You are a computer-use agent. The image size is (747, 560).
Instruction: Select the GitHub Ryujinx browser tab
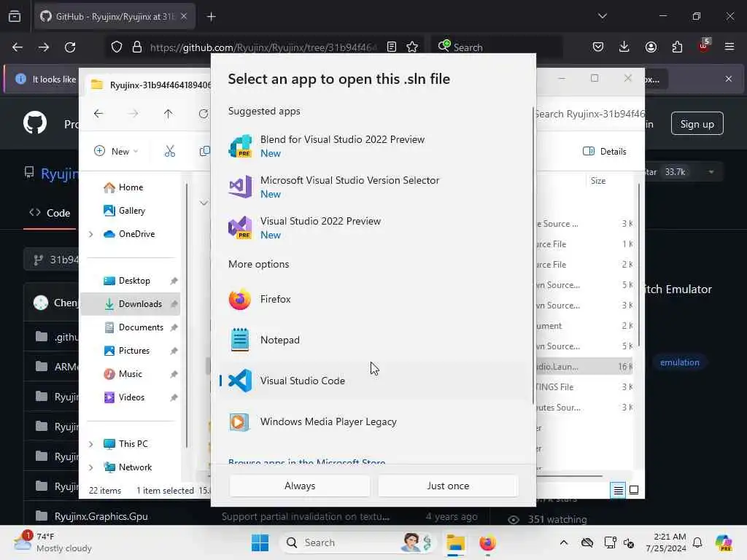coord(115,17)
